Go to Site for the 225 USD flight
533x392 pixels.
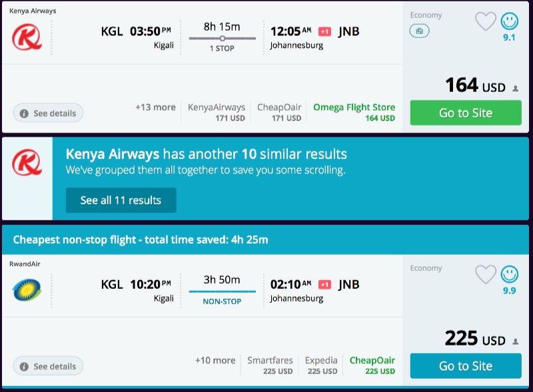(465, 365)
